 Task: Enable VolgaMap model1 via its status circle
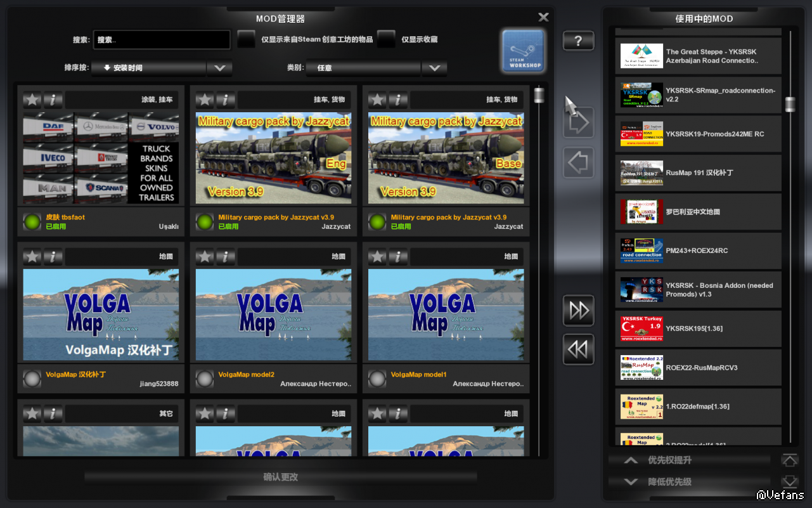[x=377, y=379]
